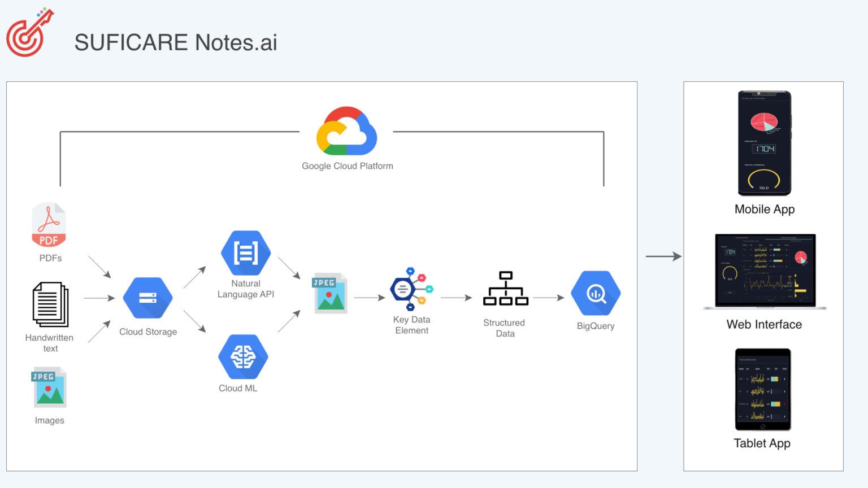Click the 'Natural Language API' label
The image size is (868, 488).
(246, 289)
